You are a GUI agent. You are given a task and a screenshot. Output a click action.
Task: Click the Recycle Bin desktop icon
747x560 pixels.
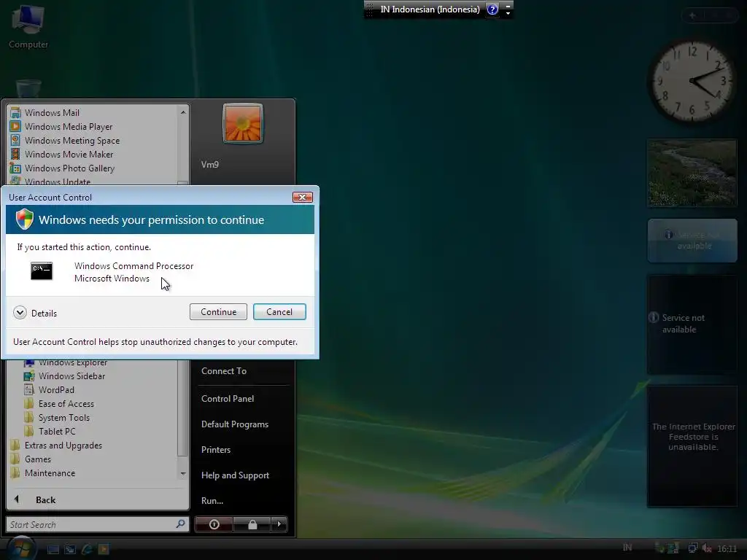pos(28,88)
